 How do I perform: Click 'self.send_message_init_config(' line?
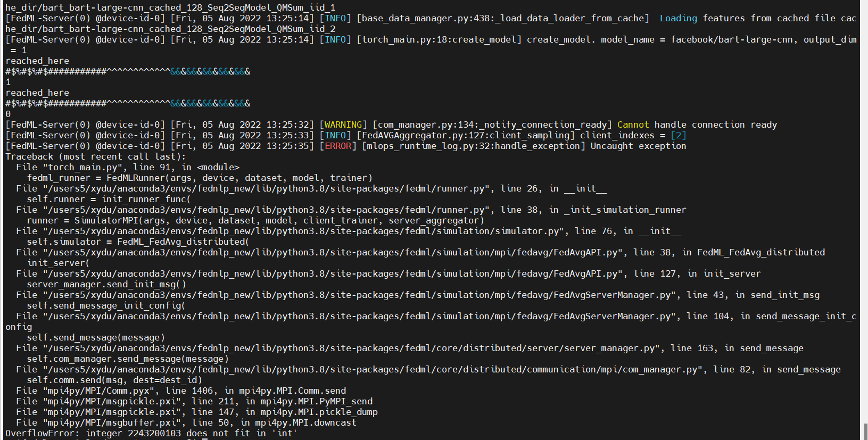tap(106, 305)
